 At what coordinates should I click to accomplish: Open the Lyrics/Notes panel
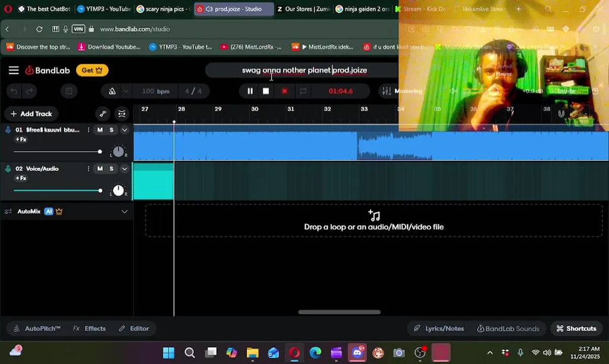pyautogui.click(x=439, y=329)
